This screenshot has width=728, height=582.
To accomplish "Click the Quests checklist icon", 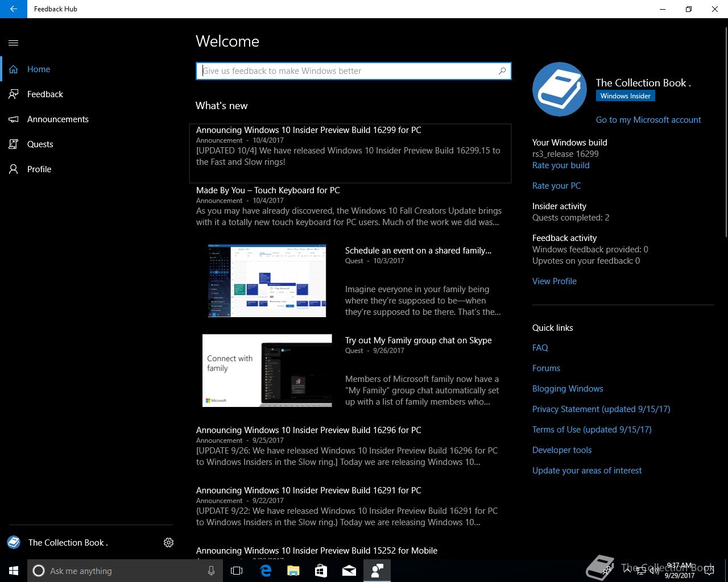I will point(14,144).
